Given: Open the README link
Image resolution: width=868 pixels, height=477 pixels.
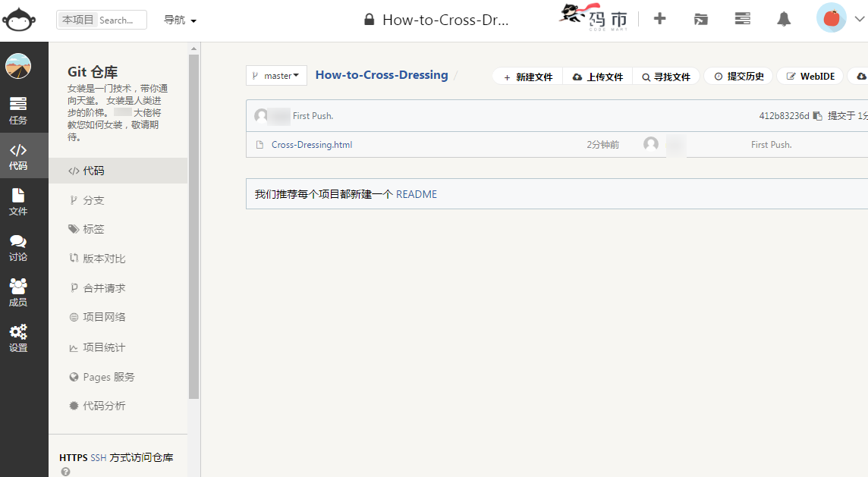Looking at the screenshot, I should [x=417, y=194].
